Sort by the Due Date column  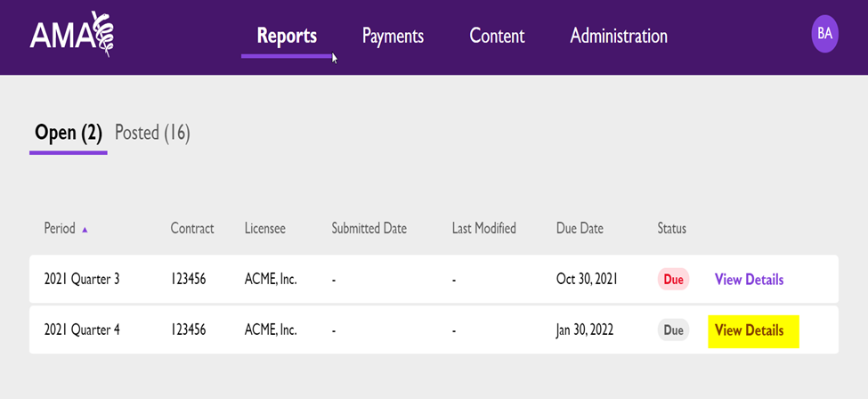[x=580, y=228]
